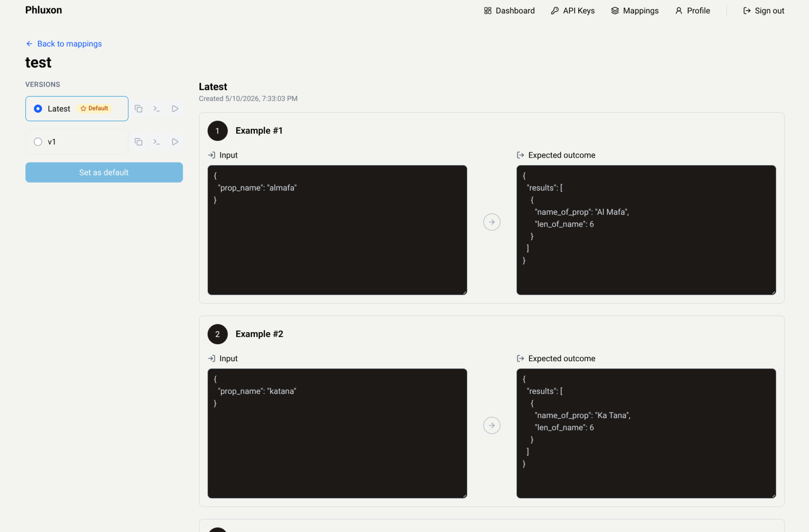809x532 pixels.
Task: Click the API Keys key icon
Action: [555, 11]
